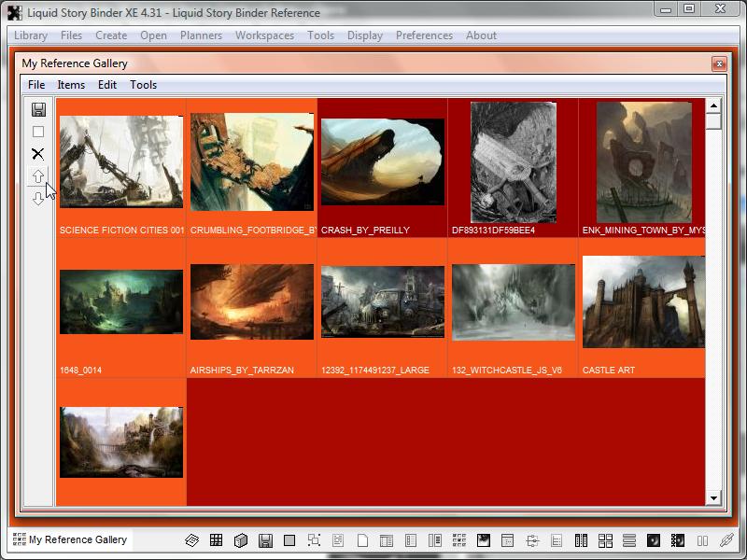Click the My Reference Gallery taskbar button
747x560 pixels.
(70, 539)
